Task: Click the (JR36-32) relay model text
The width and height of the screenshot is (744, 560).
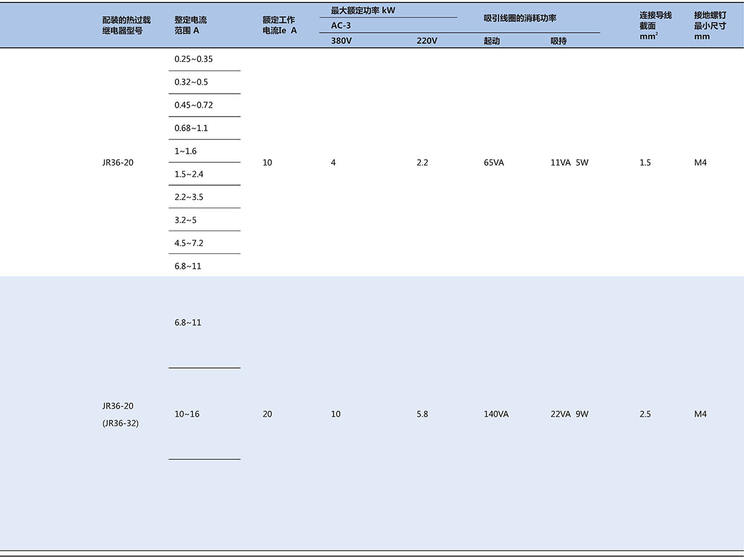Action: [x=121, y=424]
